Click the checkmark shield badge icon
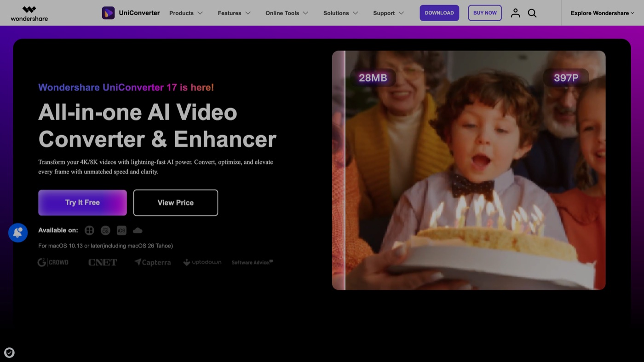Viewport: 644px width, 362px height. tap(9, 353)
